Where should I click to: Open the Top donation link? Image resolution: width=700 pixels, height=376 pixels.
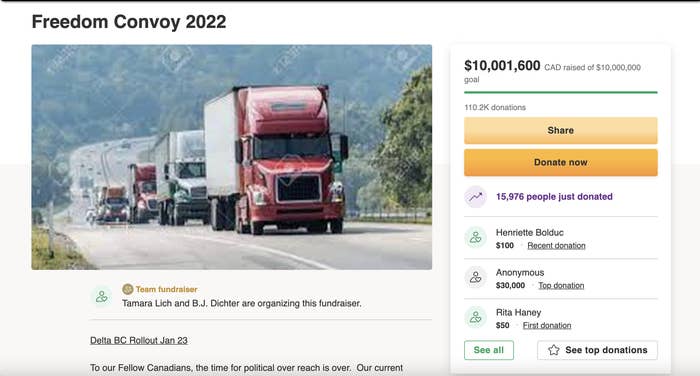(561, 285)
